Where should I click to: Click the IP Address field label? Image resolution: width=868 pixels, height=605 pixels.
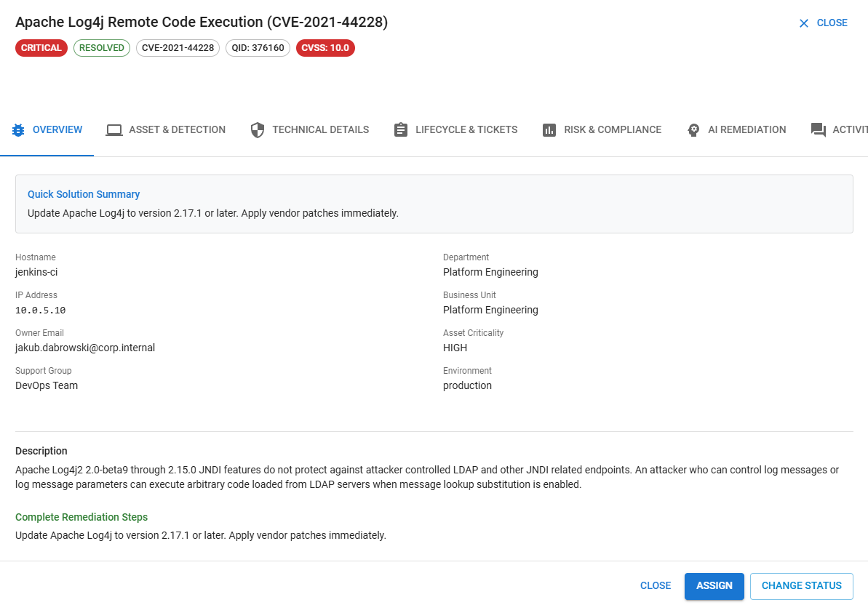pyautogui.click(x=36, y=295)
